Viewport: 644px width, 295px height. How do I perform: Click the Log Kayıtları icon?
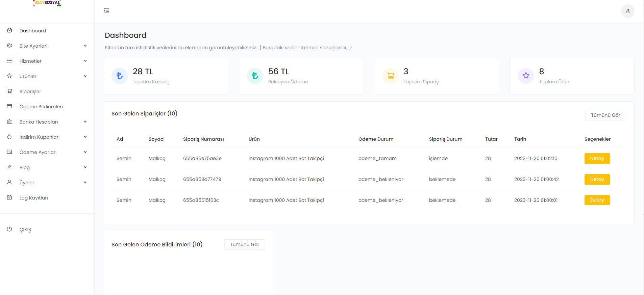click(9, 197)
